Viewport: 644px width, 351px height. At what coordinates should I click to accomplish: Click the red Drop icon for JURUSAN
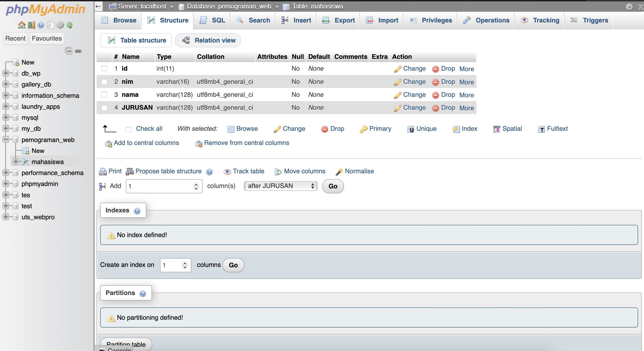435,108
